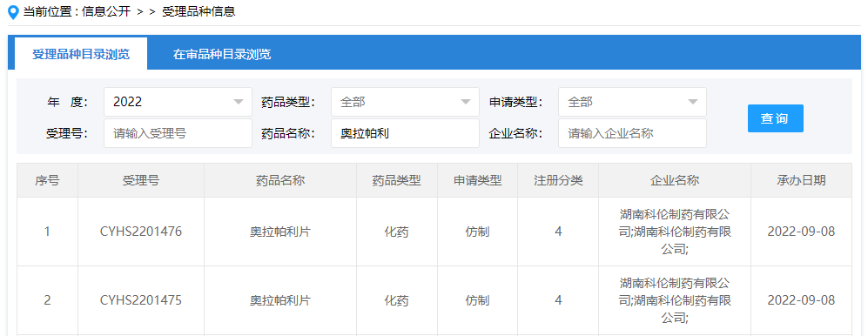Click the 注册分类 column header
Image resolution: width=868 pixels, height=336 pixels.
coord(558,180)
